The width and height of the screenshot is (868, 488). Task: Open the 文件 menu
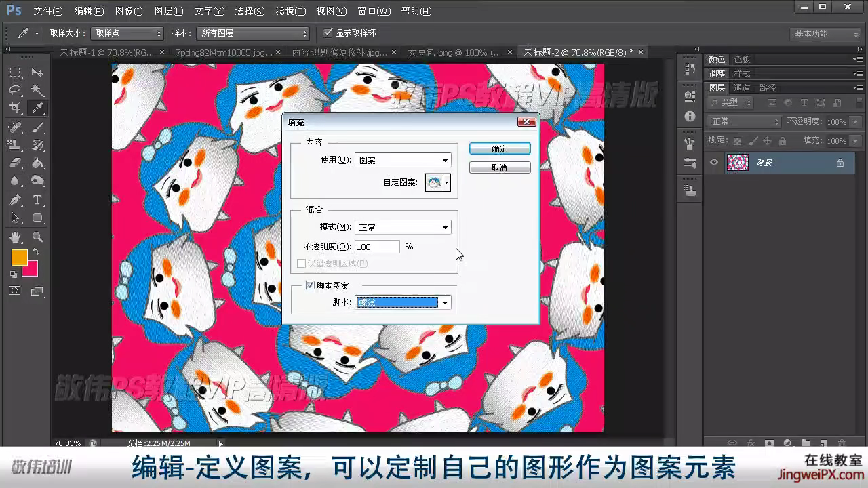[47, 12]
